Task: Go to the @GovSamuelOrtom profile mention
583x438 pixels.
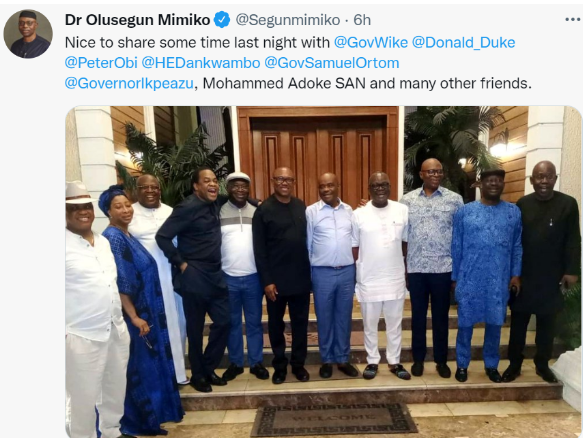Action: (x=332, y=63)
